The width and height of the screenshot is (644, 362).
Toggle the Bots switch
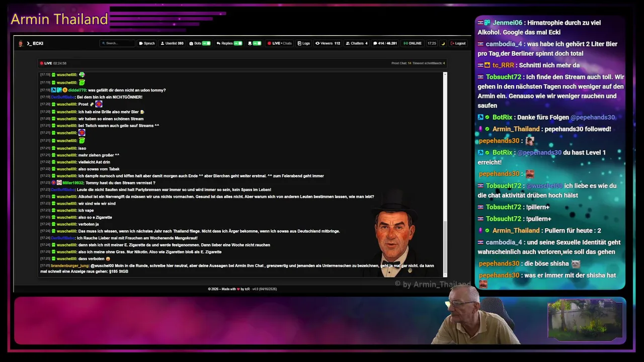tap(206, 43)
